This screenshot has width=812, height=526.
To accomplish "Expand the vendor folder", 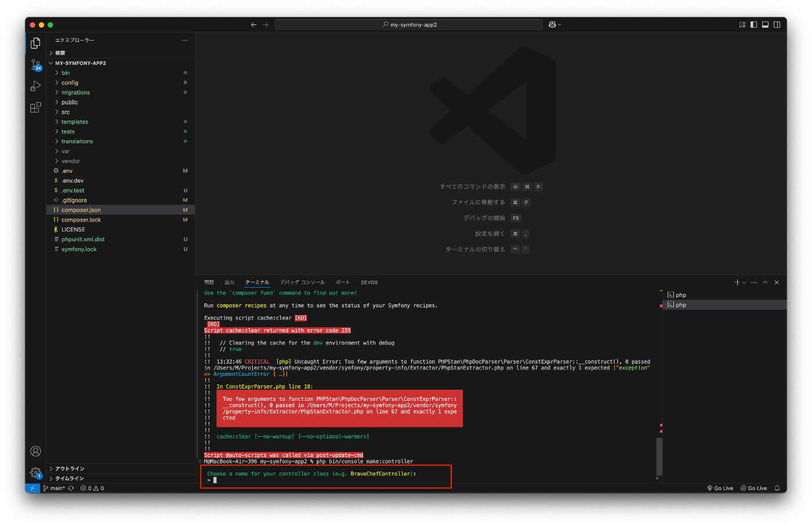I will [121, 161].
